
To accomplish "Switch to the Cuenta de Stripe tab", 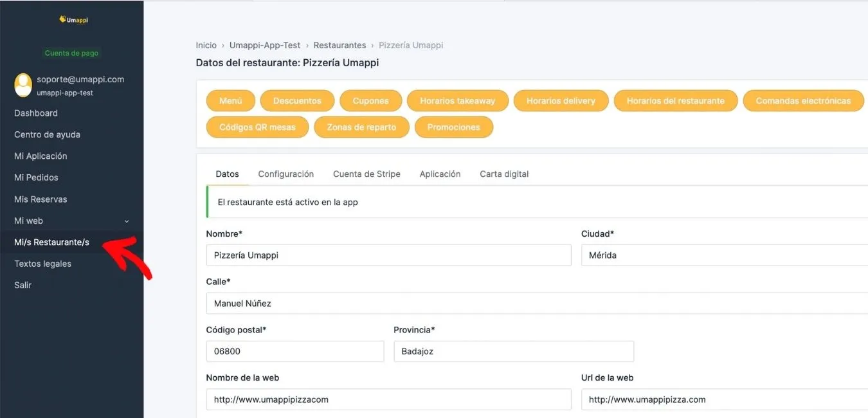I will click(366, 174).
